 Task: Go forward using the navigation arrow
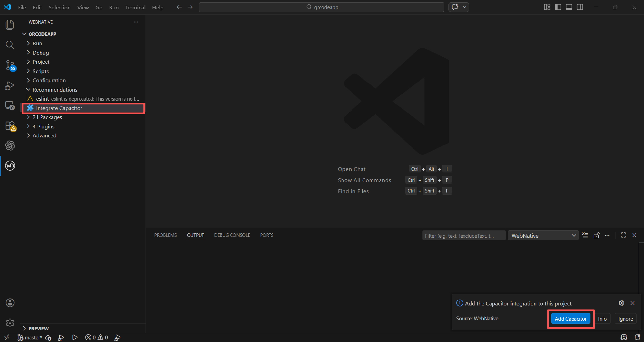tap(190, 7)
